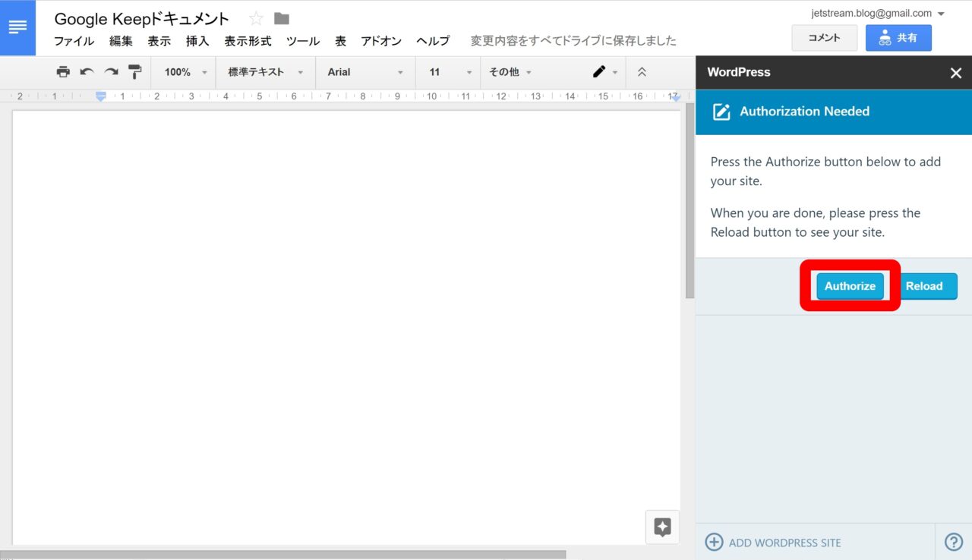Star the Google Keep document
Screen dimensions: 972x560
[256, 19]
